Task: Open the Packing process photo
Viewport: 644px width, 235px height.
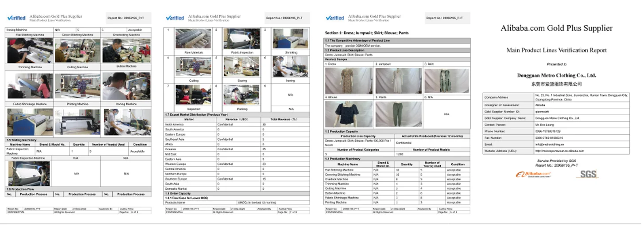Action: 242,94
